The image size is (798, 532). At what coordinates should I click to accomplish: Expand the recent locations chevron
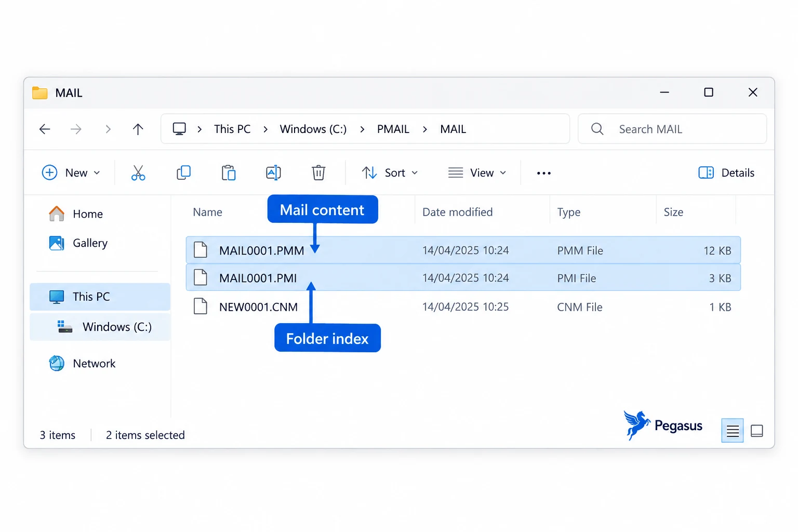point(108,129)
